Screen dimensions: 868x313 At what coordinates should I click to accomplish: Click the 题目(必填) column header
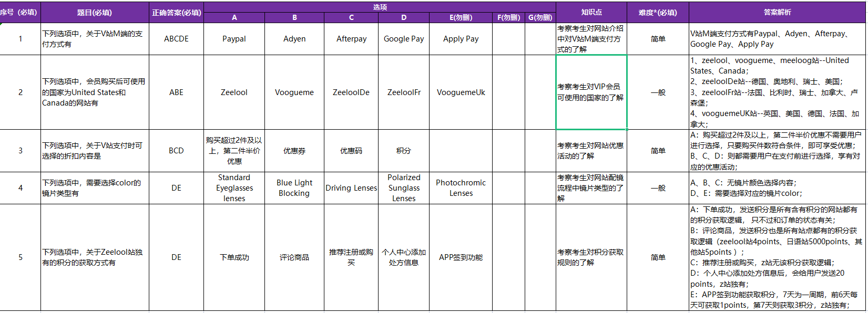pyautogui.click(x=95, y=13)
